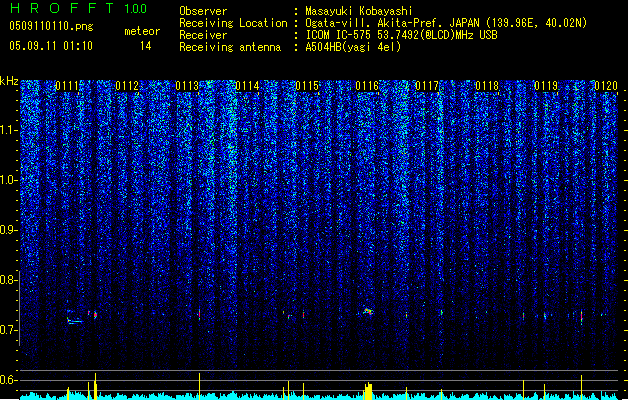Click the 0116 time marker
This screenshot has width=629, height=400.
(367, 86)
